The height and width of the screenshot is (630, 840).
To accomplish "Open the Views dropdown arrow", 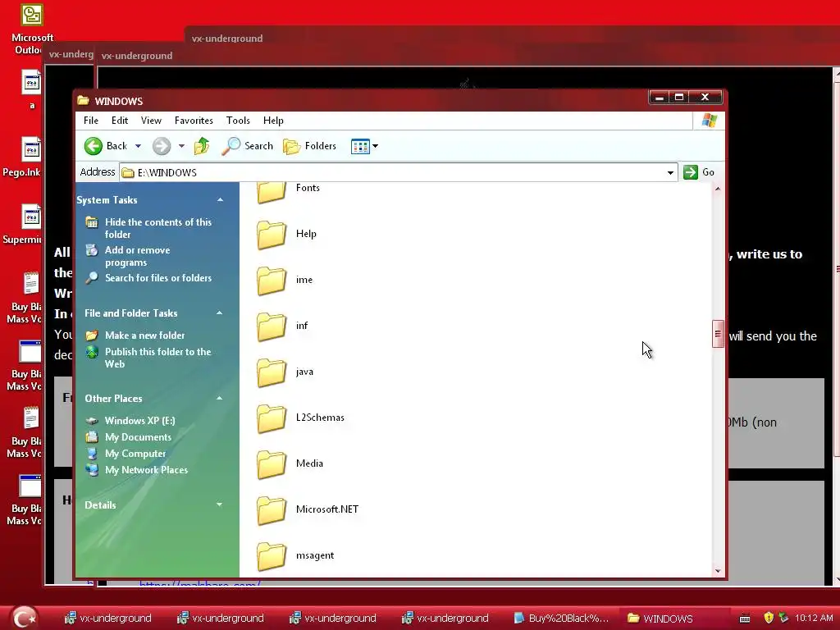I will (x=375, y=146).
